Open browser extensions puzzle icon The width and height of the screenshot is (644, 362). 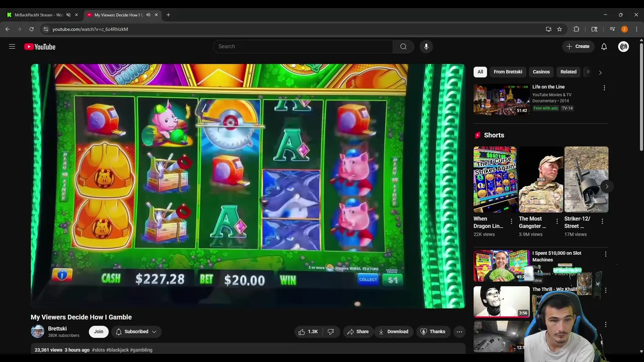pyautogui.click(x=577, y=29)
